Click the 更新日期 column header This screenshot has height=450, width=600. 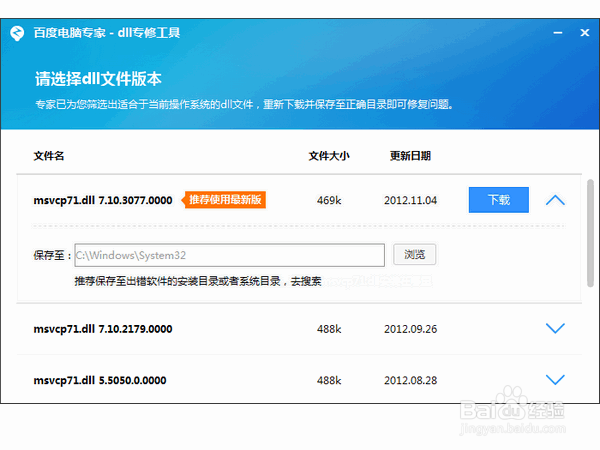pyautogui.click(x=410, y=156)
